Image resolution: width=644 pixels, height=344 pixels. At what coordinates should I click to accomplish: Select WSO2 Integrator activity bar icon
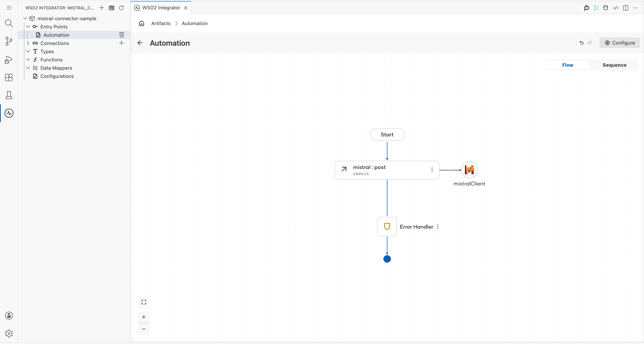[x=9, y=113]
